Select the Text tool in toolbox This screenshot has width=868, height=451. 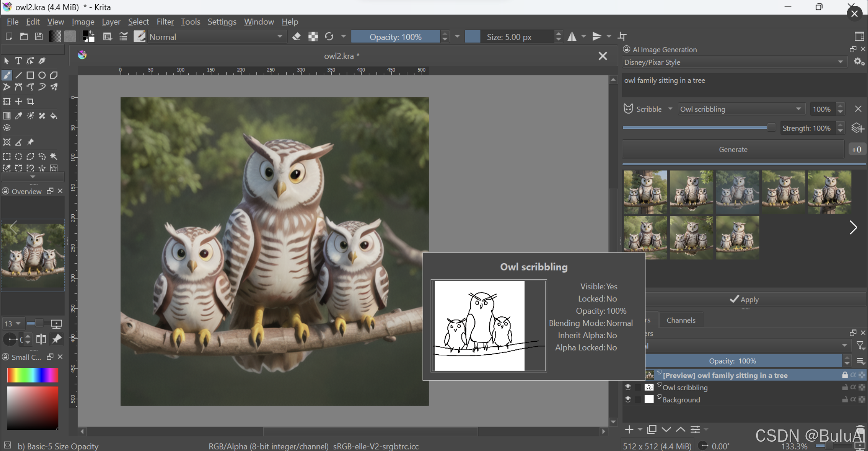18,61
